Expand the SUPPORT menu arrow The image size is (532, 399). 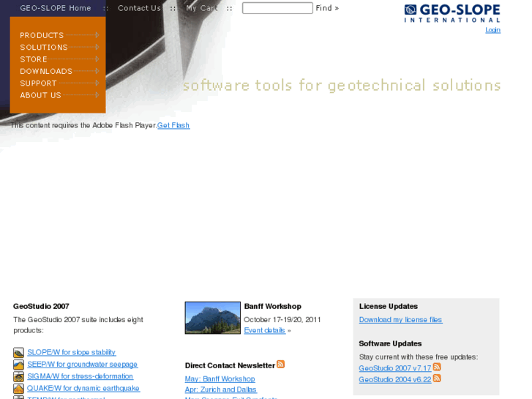[97, 83]
